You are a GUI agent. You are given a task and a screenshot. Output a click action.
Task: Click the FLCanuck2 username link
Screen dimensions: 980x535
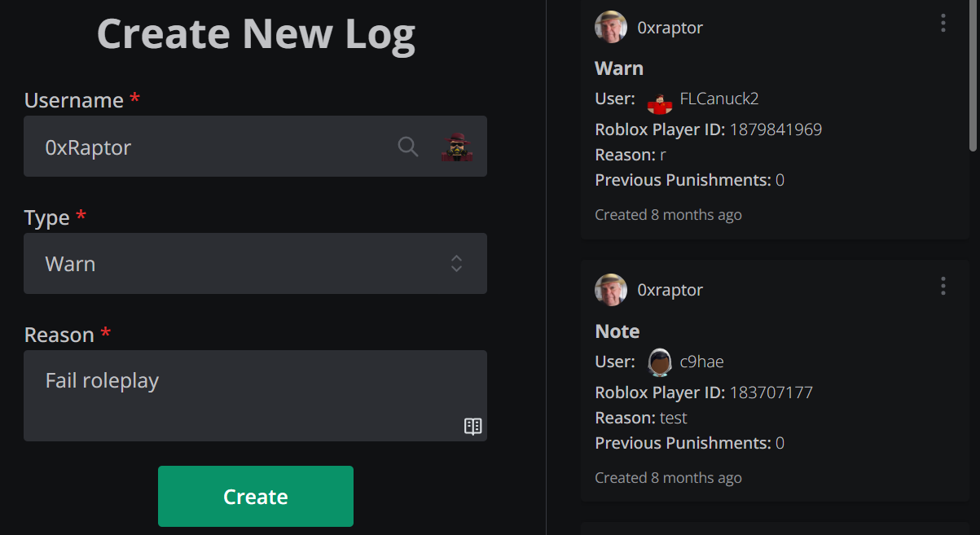(719, 98)
